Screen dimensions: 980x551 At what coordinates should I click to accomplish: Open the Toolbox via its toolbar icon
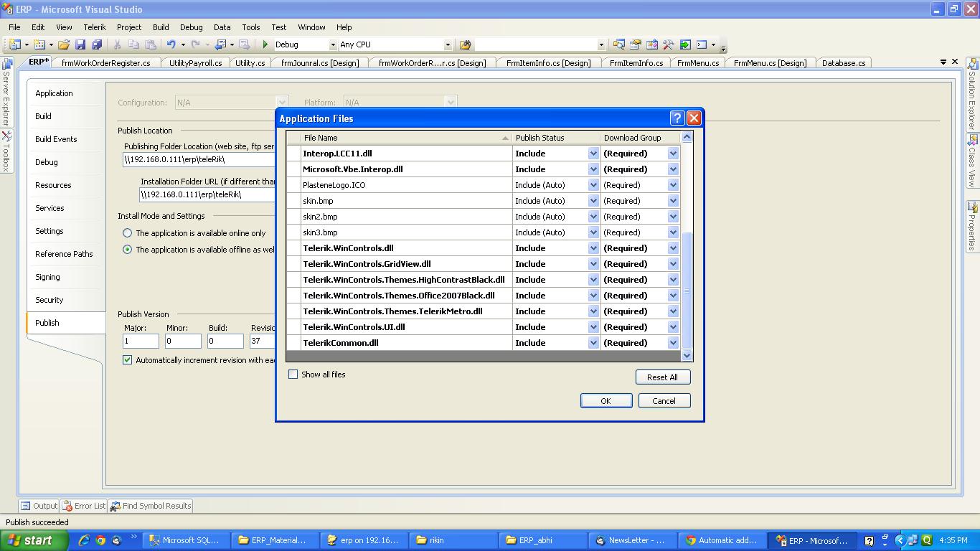669,44
